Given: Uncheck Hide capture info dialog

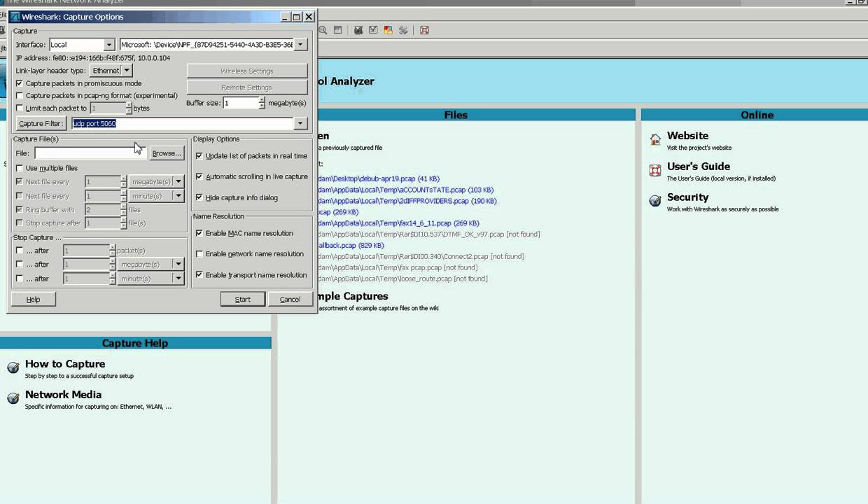Looking at the screenshot, I should (199, 197).
